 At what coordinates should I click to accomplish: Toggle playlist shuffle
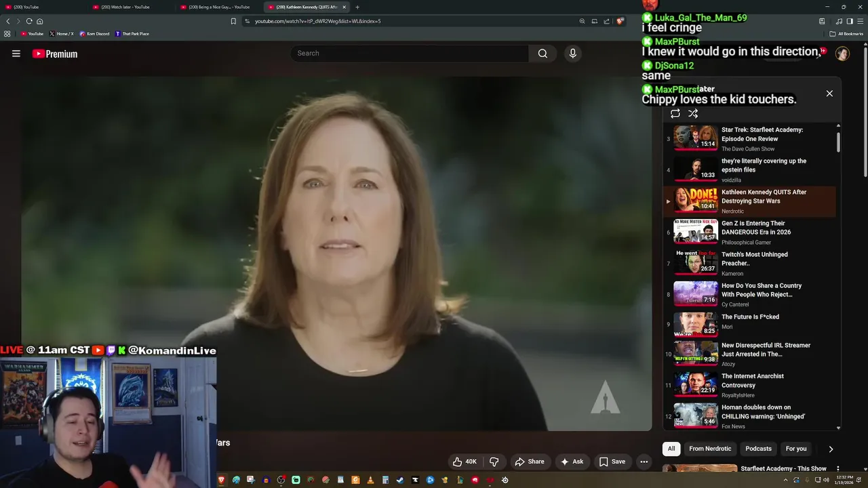click(693, 114)
